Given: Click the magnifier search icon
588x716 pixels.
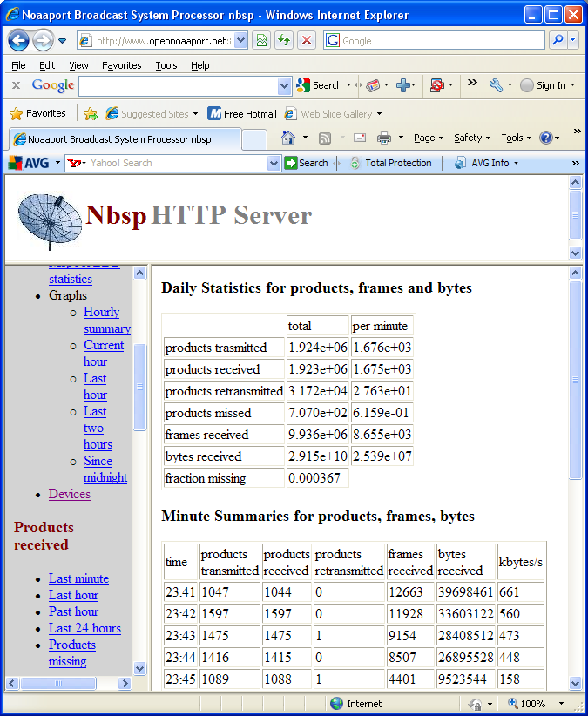Looking at the screenshot, I should [558, 41].
